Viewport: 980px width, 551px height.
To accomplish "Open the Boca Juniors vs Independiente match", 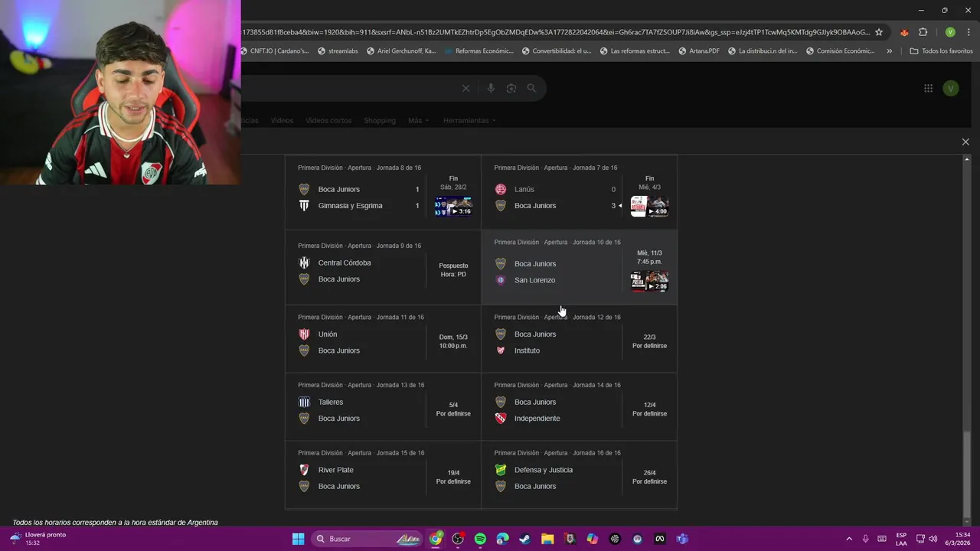I will coord(579,406).
